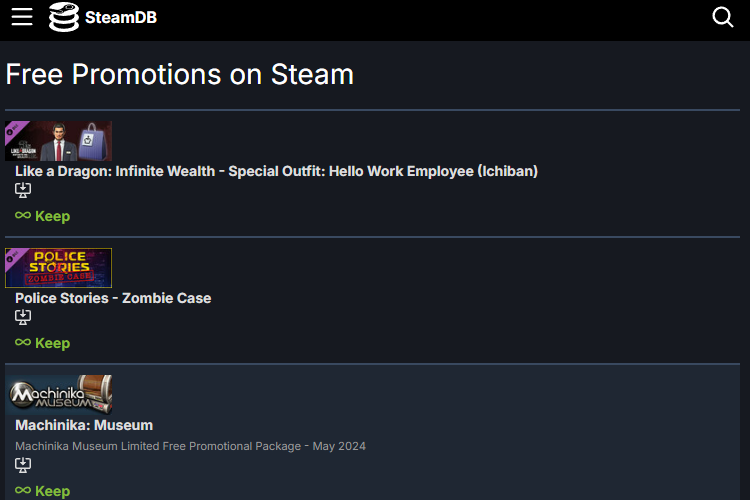Open the hamburger navigation menu
Viewport: 750px width, 500px height.
(22, 17)
